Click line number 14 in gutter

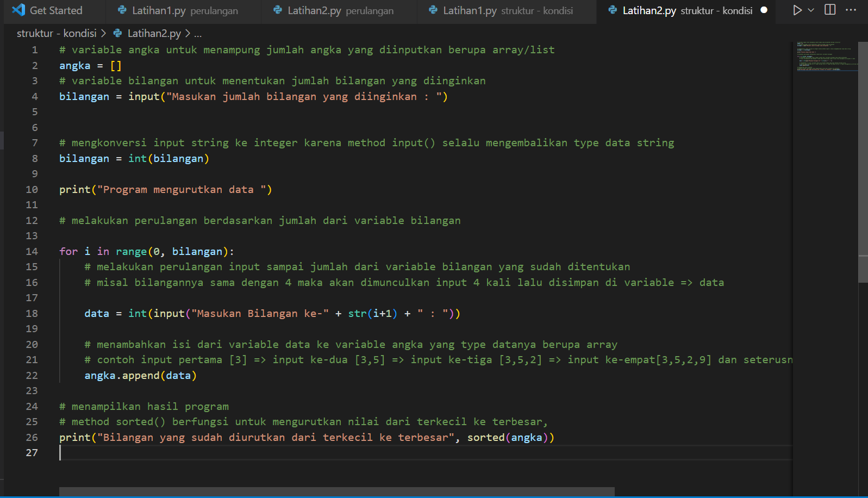coord(32,251)
